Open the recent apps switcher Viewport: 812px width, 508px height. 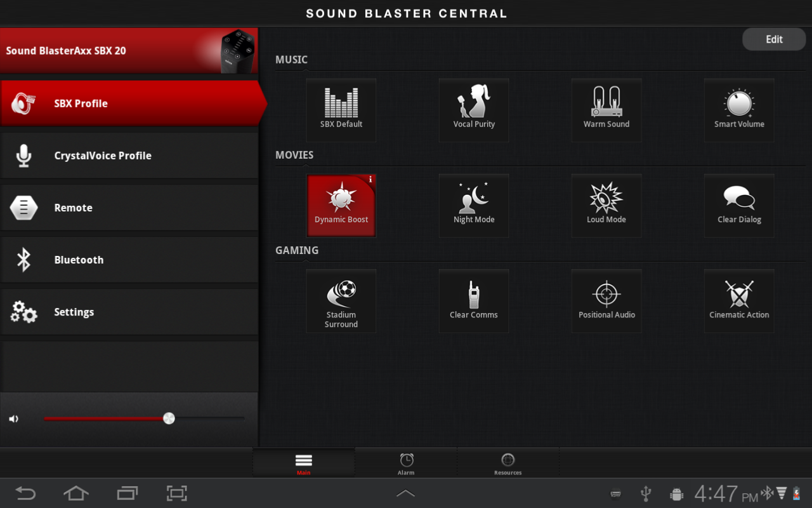[x=128, y=493]
